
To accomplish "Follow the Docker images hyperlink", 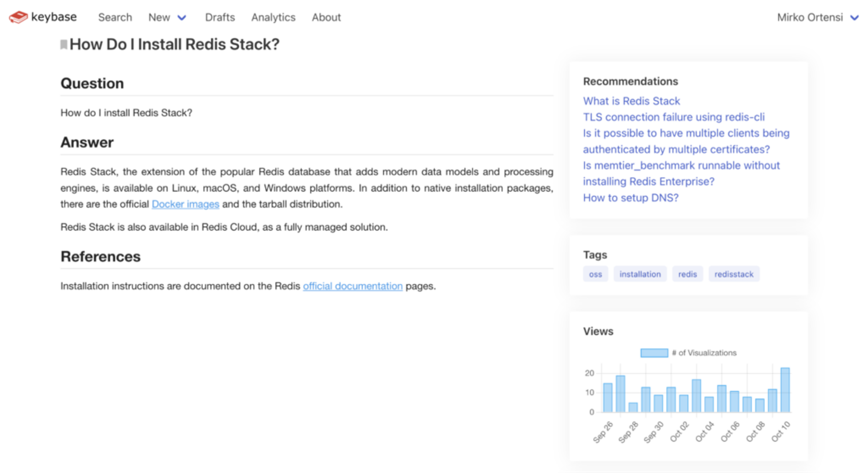I will pyautogui.click(x=185, y=204).
